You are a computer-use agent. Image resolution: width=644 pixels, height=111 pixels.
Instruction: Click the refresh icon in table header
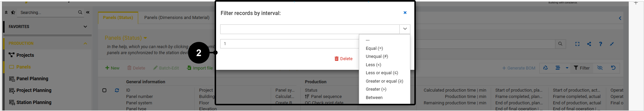pyautogui.click(x=117, y=90)
